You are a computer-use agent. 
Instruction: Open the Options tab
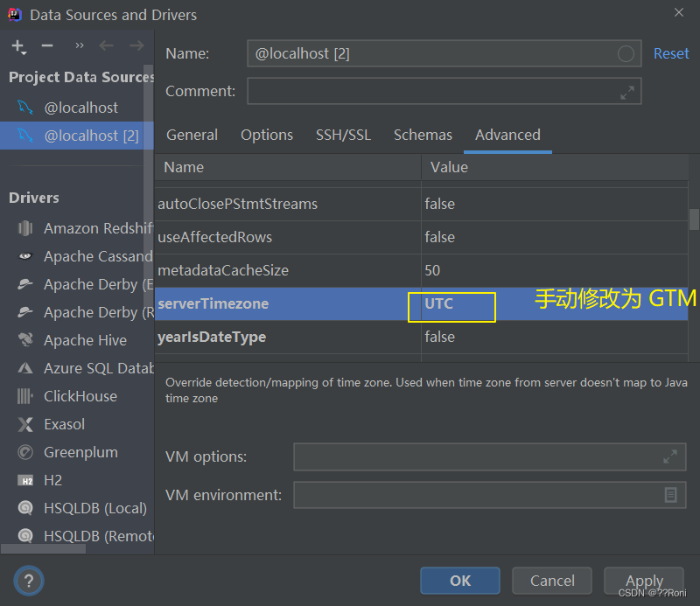pos(267,135)
